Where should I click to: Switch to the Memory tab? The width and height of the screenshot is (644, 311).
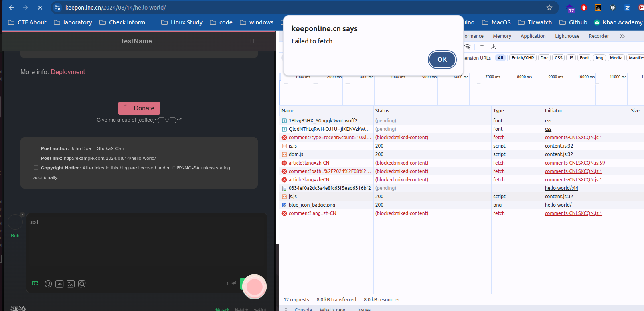click(x=502, y=36)
